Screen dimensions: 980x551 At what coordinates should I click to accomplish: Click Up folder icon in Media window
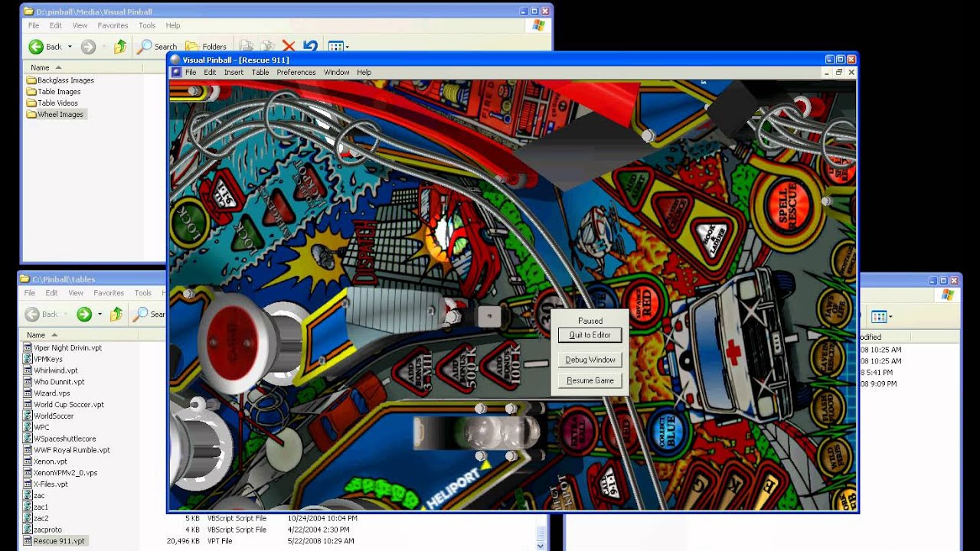[x=120, y=47]
